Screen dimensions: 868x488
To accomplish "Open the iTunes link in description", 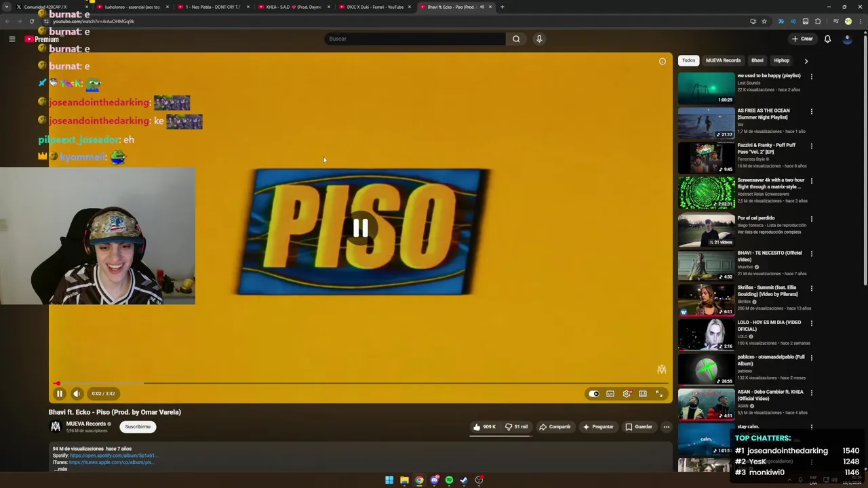I will click(111, 462).
